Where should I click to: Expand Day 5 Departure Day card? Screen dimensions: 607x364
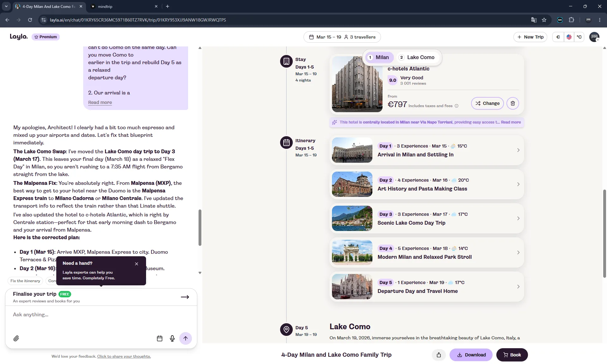tap(427, 287)
